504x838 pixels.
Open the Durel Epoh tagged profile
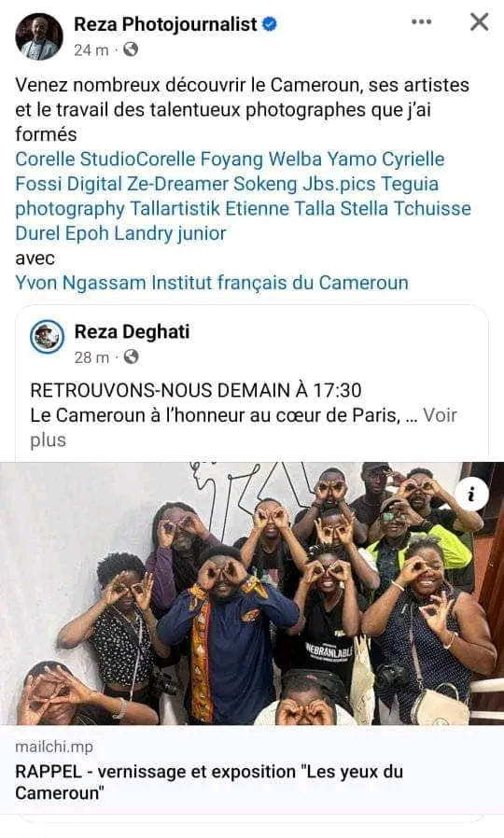click(63, 233)
